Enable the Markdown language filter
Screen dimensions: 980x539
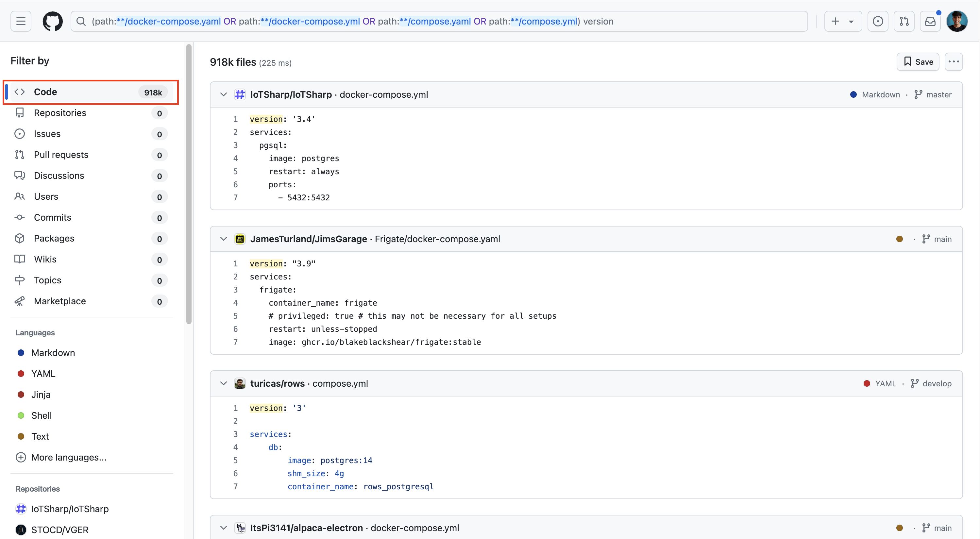(53, 353)
